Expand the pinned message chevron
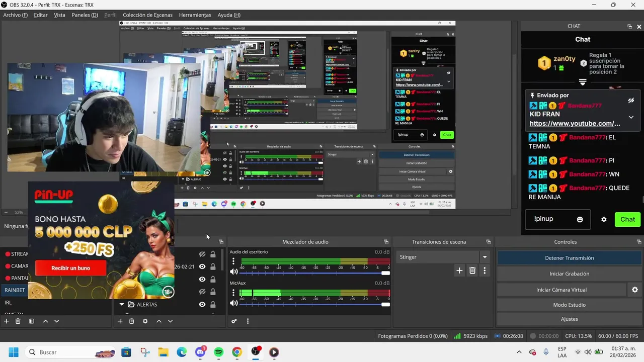 click(x=631, y=117)
